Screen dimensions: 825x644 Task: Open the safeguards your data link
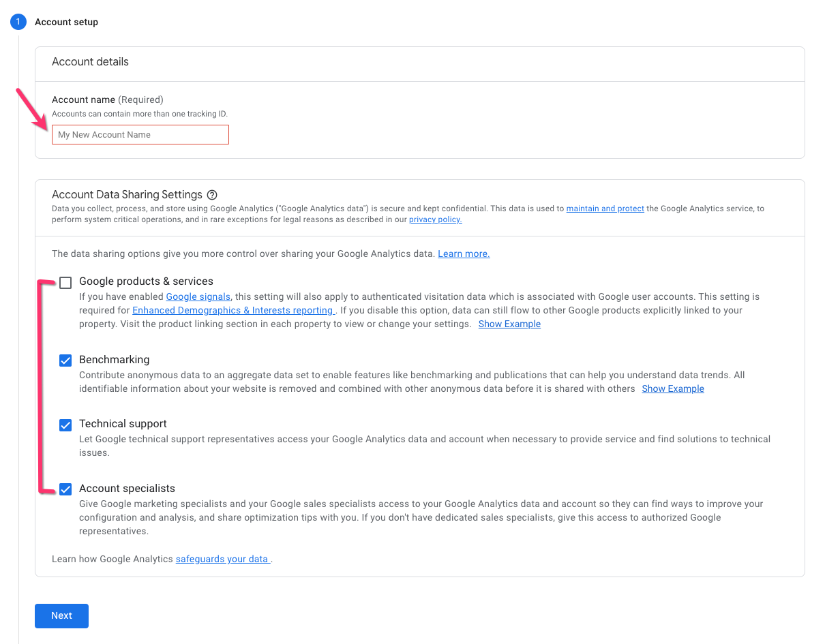pyautogui.click(x=222, y=559)
